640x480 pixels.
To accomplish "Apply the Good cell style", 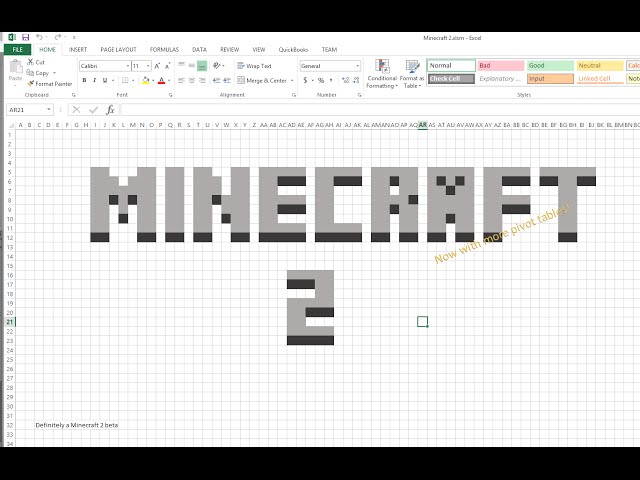I will point(550,65).
